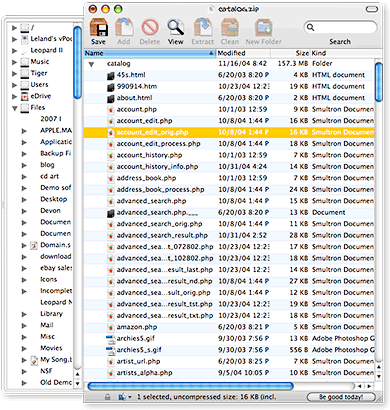This screenshot has height=410, width=390.
Task: Click the toolbar toggle pill in title bar
Action: click(372, 9)
